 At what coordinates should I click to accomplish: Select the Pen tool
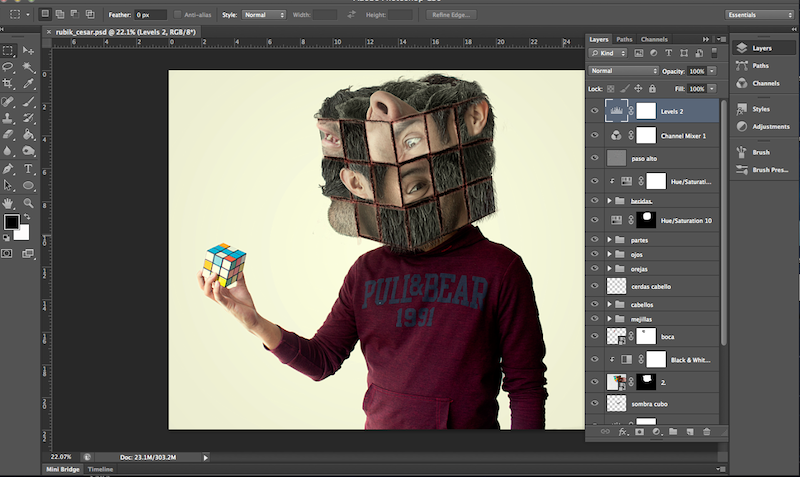point(8,169)
